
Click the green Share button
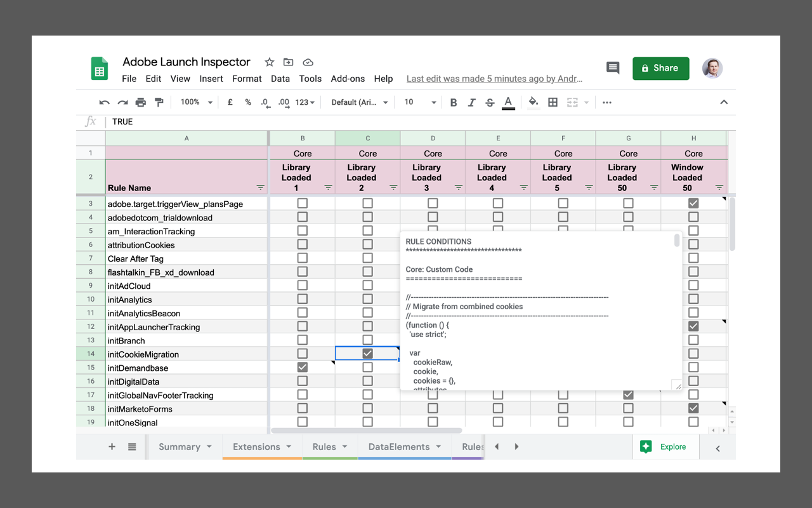point(660,68)
